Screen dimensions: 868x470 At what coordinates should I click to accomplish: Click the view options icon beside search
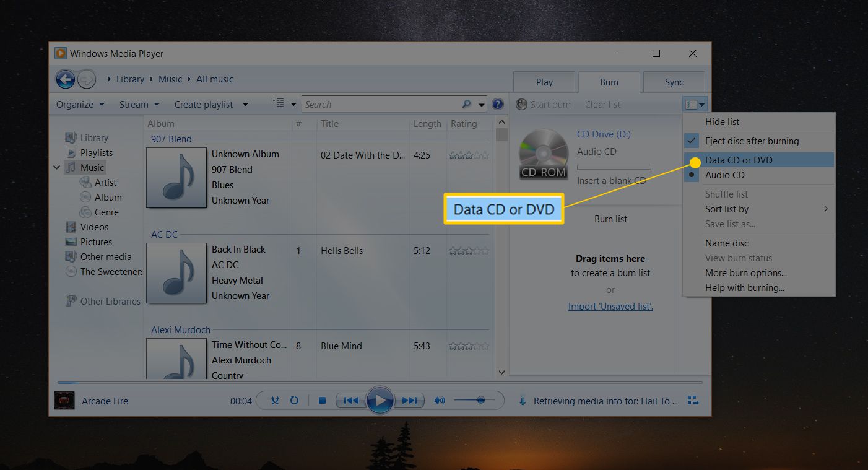point(278,104)
